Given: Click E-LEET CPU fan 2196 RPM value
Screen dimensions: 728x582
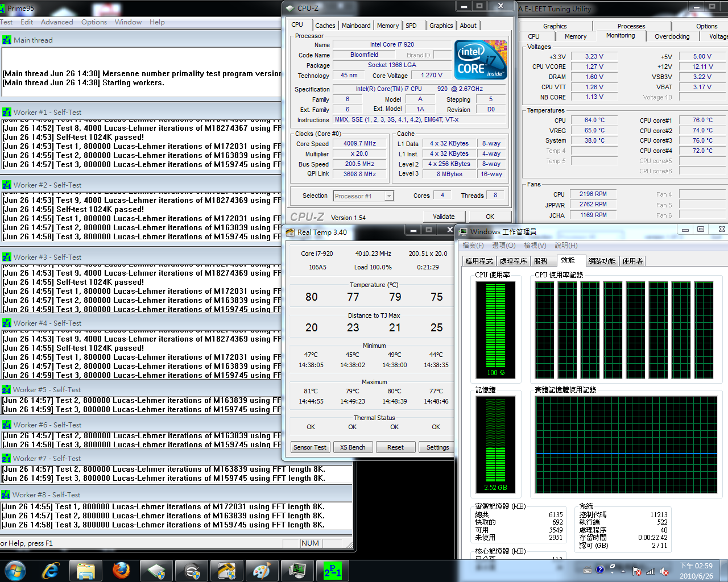Looking at the screenshot, I should [593, 194].
